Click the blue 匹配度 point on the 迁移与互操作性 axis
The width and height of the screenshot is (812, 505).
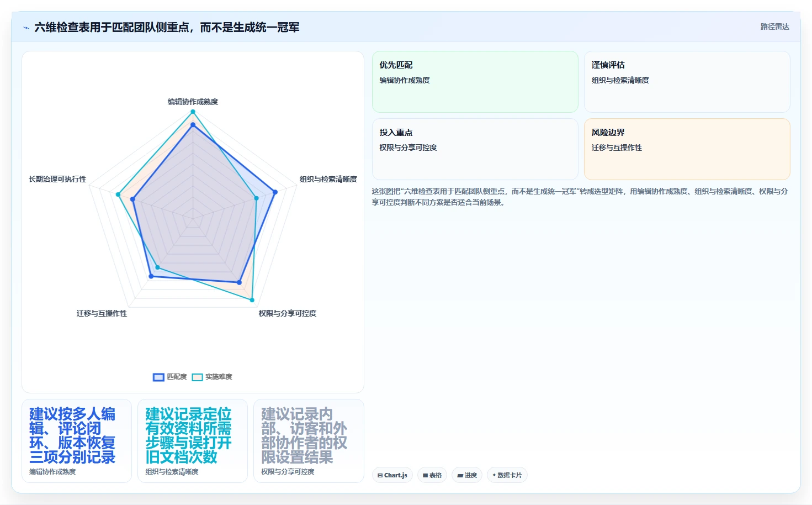151,276
